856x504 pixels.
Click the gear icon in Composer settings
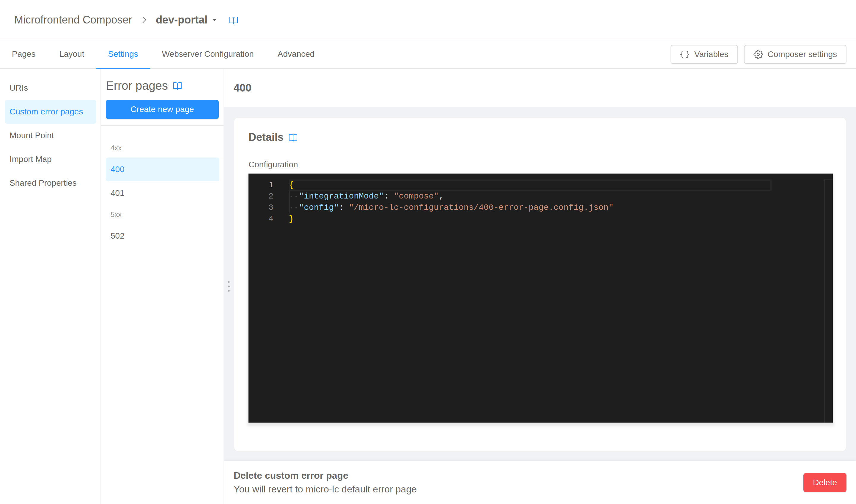pyautogui.click(x=758, y=54)
